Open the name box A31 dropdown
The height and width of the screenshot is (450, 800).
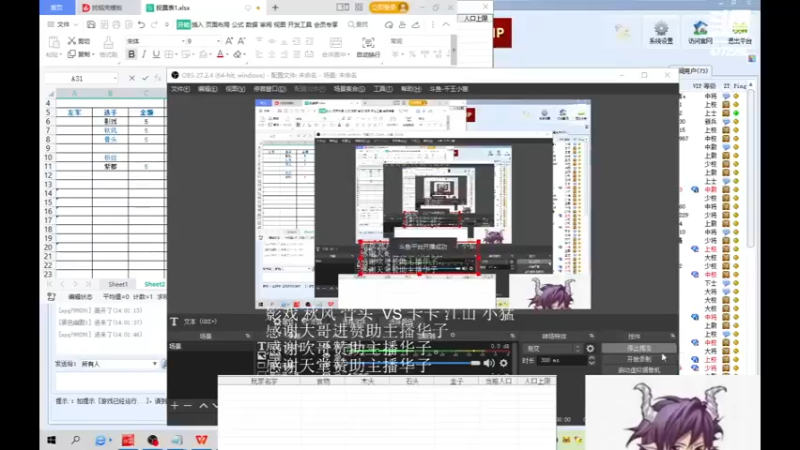pos(115,78)
